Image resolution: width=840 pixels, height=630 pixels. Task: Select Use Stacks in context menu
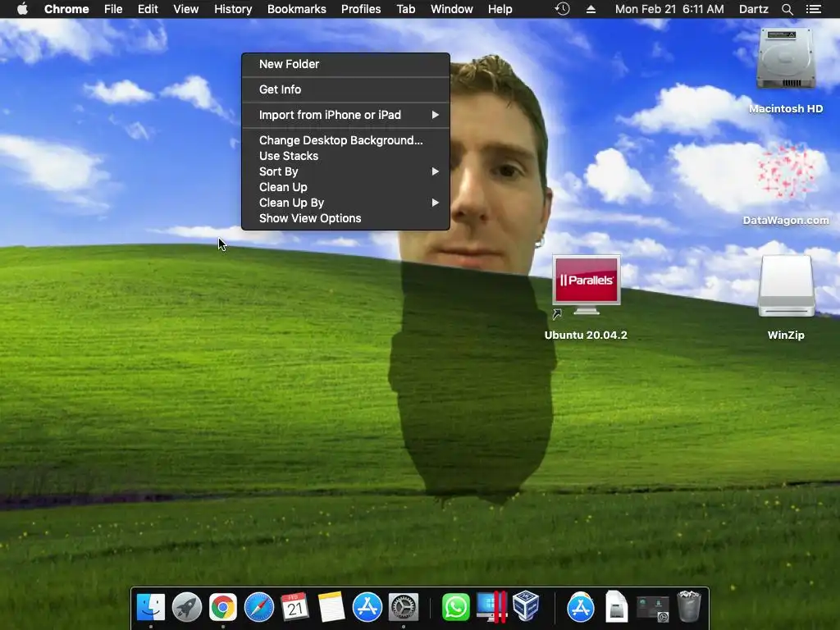(345, 156)
